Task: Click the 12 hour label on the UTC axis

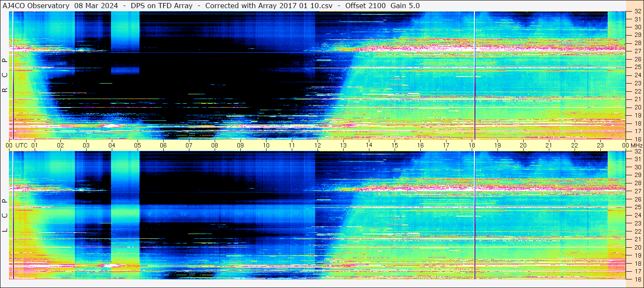Action: click(x=318, y=145)
